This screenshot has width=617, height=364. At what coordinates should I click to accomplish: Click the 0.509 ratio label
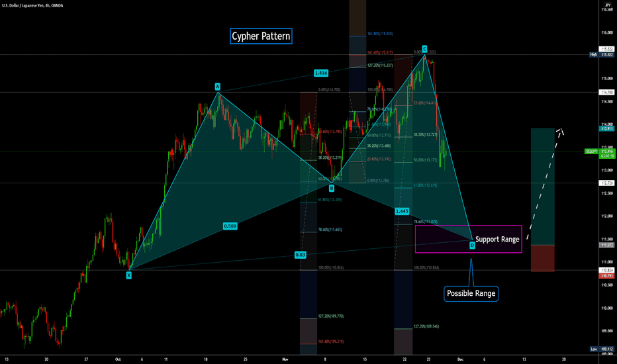pyautogui.click(x=230, y=226)
